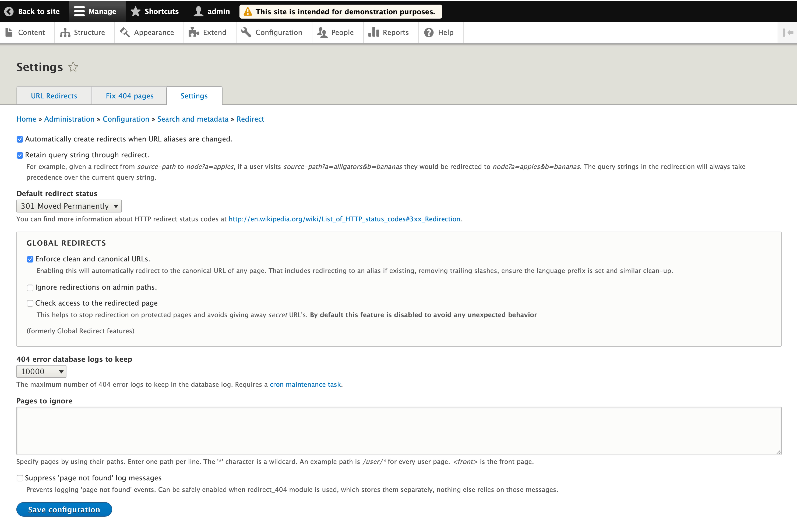Select the Appearance menu icon
The height and width of the screenshot is (532, 797).
point(125,32)
